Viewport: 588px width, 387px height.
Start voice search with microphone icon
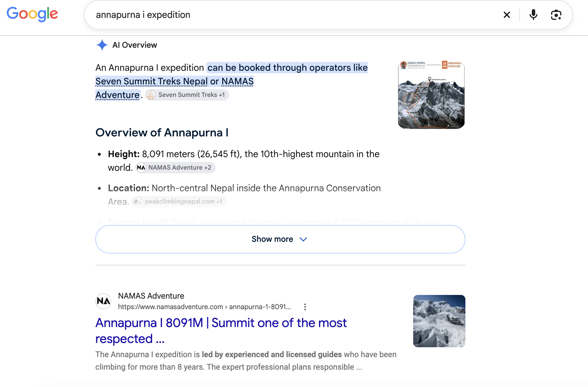tap(533, 15)
